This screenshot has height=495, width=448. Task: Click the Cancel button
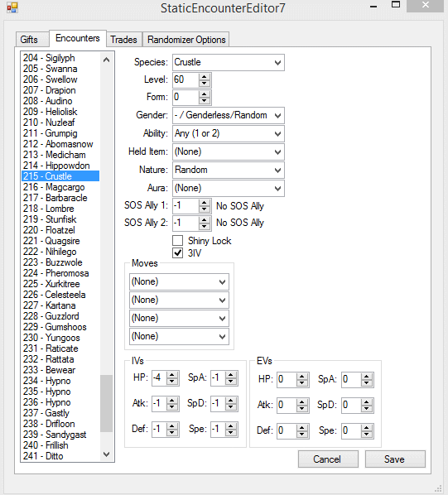tap(328, 459)
